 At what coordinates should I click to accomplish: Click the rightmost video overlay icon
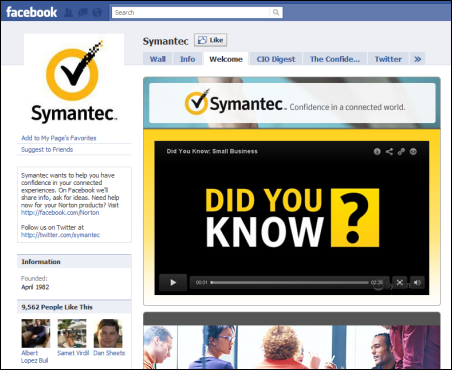pos(413,152)
